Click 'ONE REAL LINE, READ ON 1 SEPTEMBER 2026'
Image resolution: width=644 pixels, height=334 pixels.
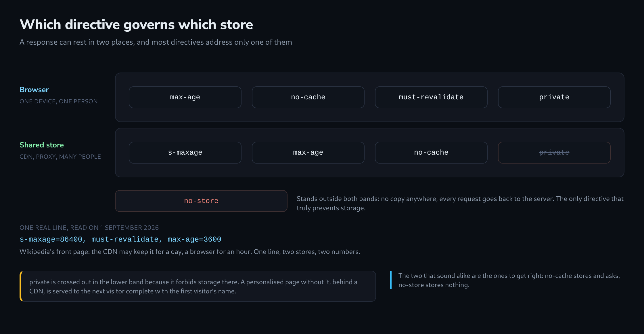[89, 228]
